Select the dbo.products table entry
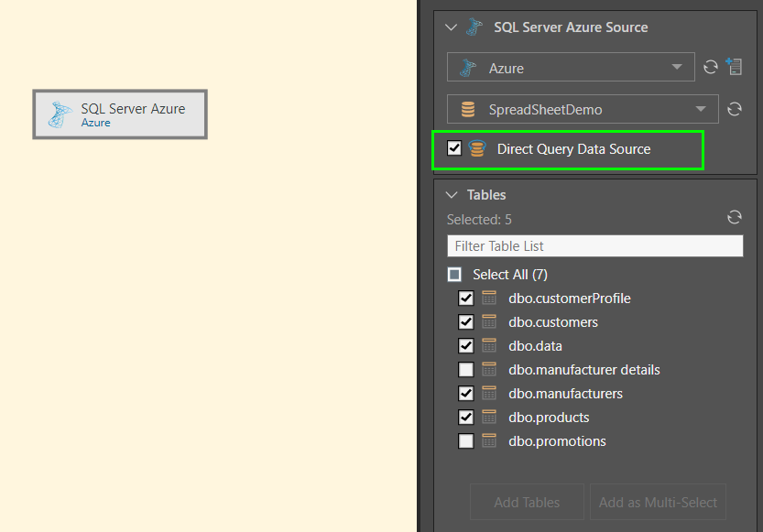This screenshot has height=532, width=763. (x=549, y=418)
